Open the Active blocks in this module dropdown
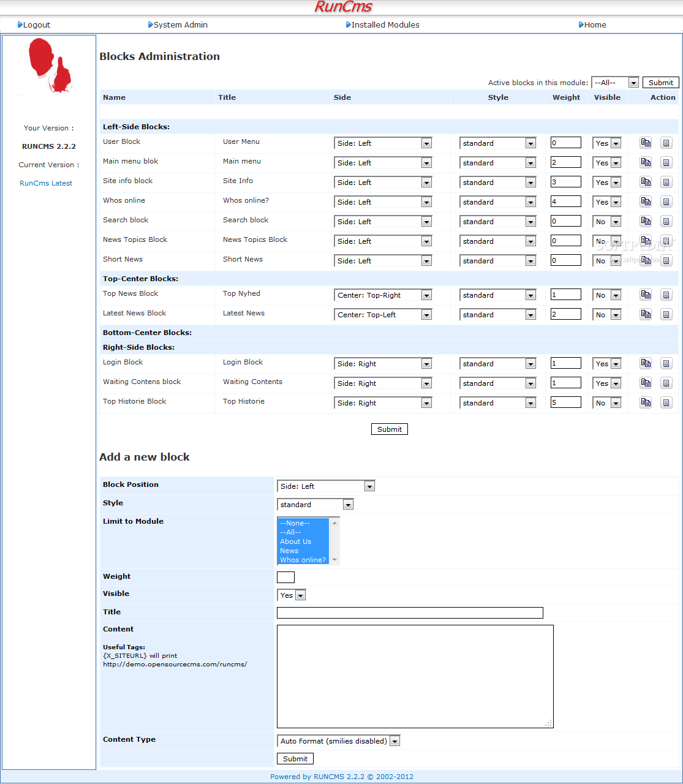683x784 pixels. 615,83
